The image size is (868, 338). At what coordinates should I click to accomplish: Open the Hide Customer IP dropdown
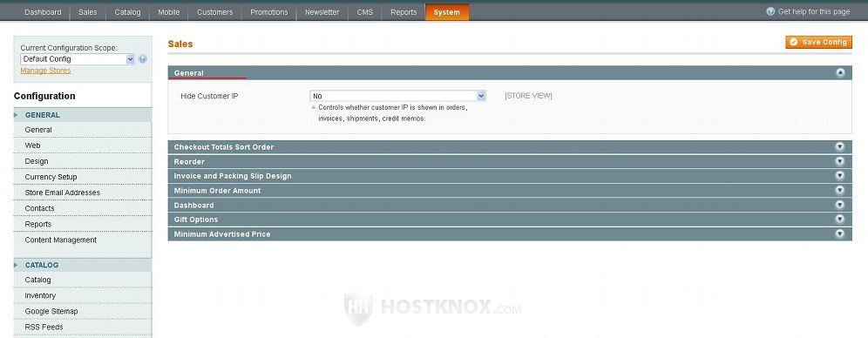tap(398, 96)
